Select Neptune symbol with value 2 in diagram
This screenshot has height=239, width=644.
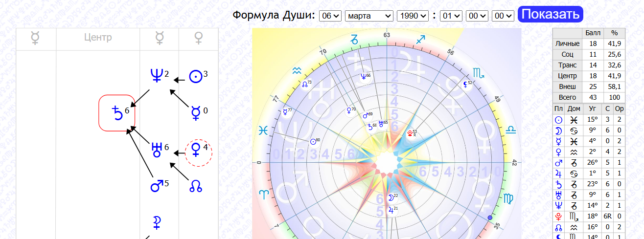click(x=156, y=75)
